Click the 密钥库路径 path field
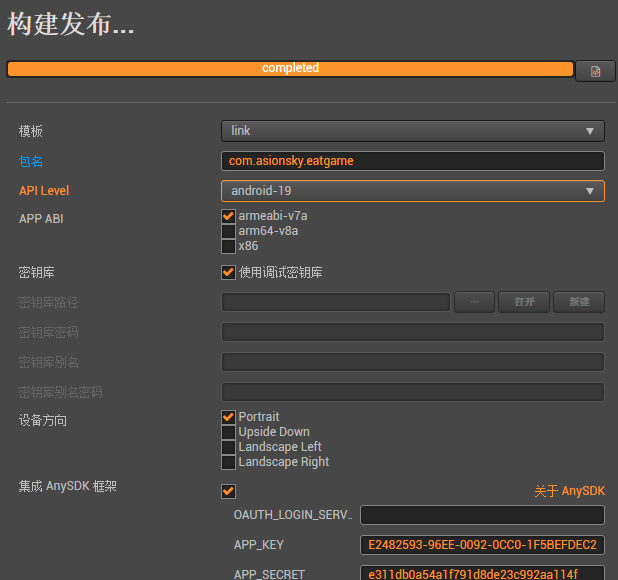618x580 pixels. tap(336, 302)
